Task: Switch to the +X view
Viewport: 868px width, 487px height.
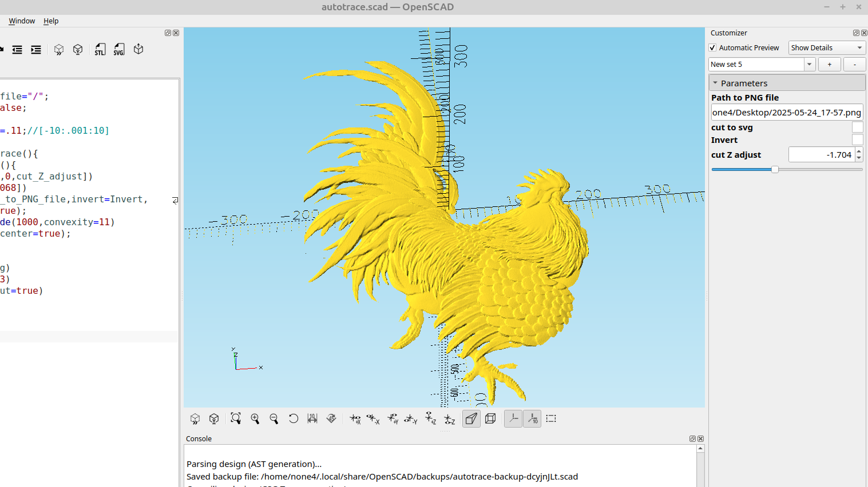Action: (355, 419)
